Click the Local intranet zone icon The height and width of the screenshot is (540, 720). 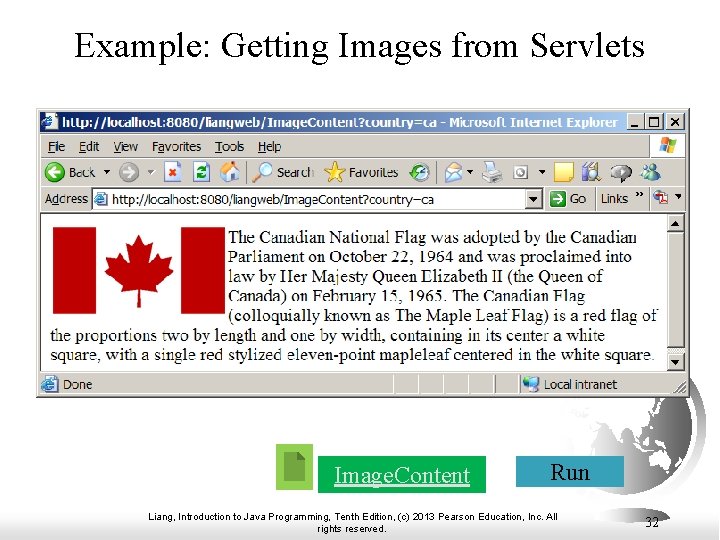tap(530, 384)
